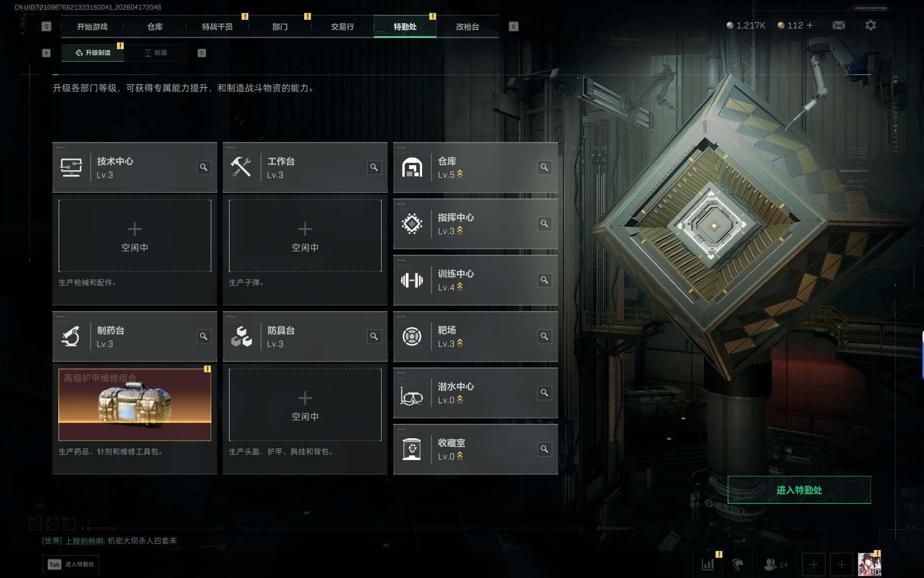Open the player avatar portrait
Screen dimensions: 924x578
point(869,564)
